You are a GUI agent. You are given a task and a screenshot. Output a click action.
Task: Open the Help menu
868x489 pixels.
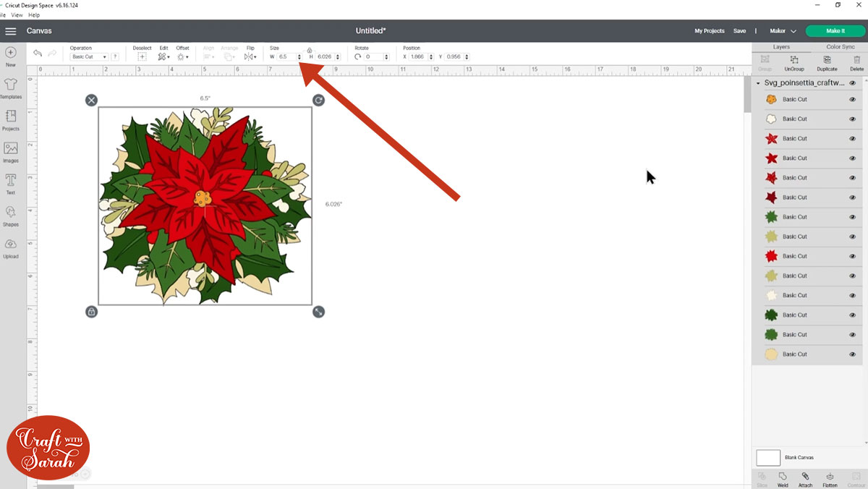click(x=34, y=14)
